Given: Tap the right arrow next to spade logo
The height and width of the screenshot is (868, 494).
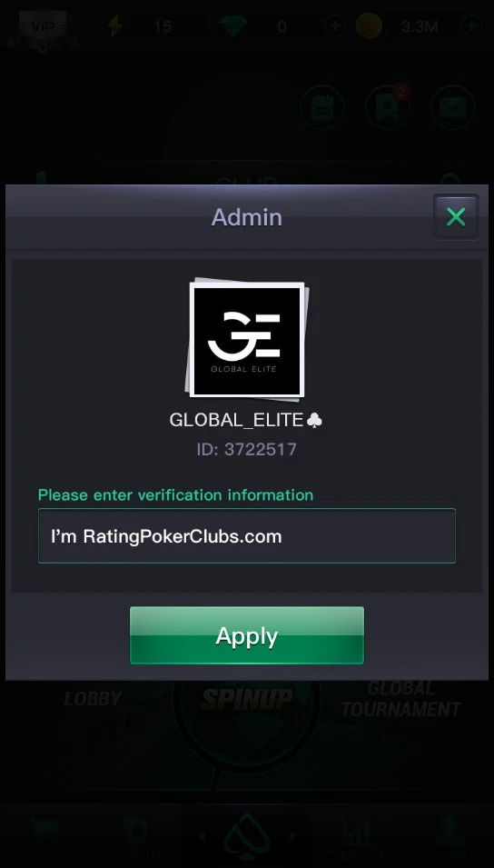Looking at the screenshot, I should coord(292,836).
